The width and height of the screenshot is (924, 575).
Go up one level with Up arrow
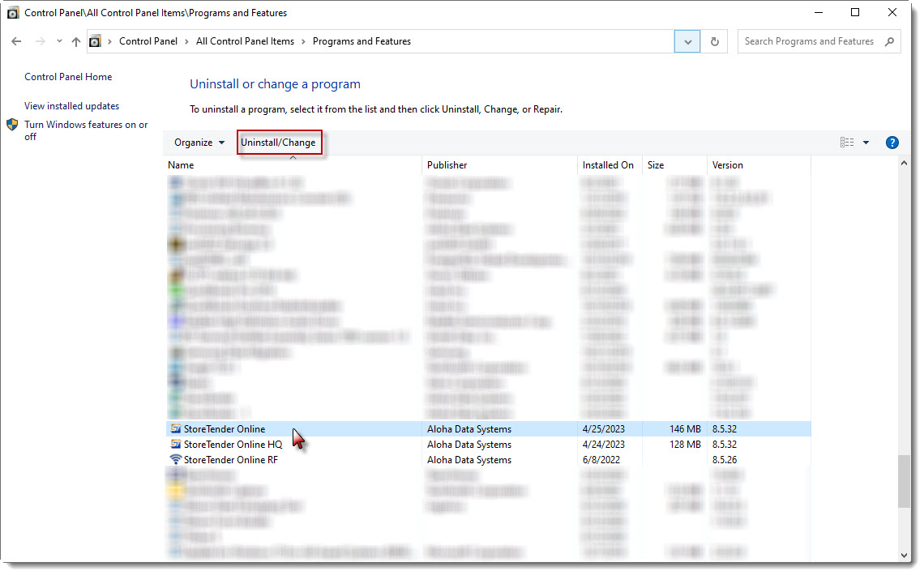tap(76, 41)
